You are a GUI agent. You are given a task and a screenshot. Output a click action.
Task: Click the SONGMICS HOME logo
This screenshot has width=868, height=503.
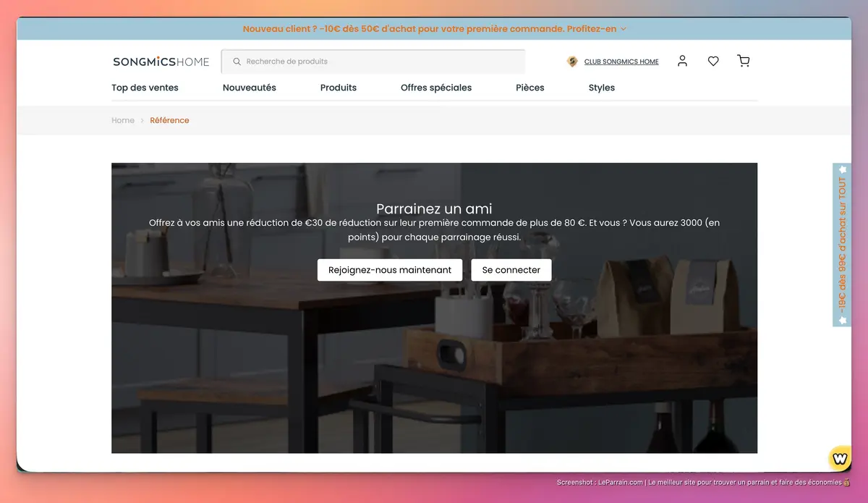coord(161,62)
